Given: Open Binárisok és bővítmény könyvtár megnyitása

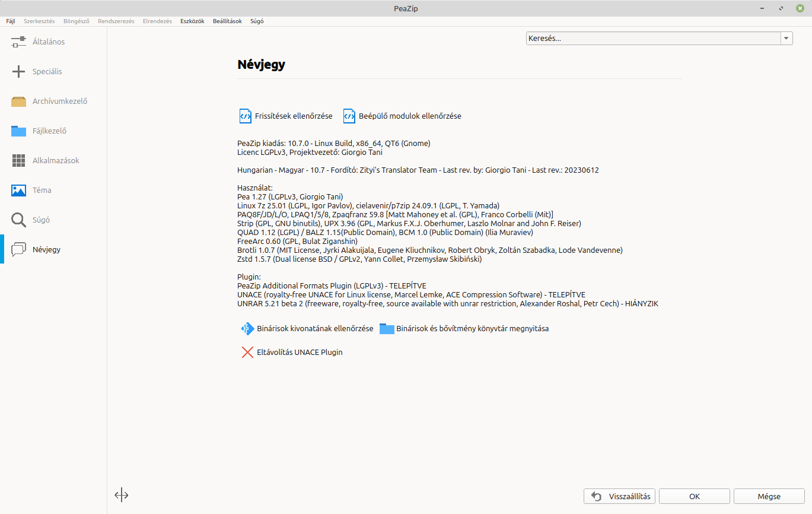Looking at the screenshot, I should click(472, 328).
